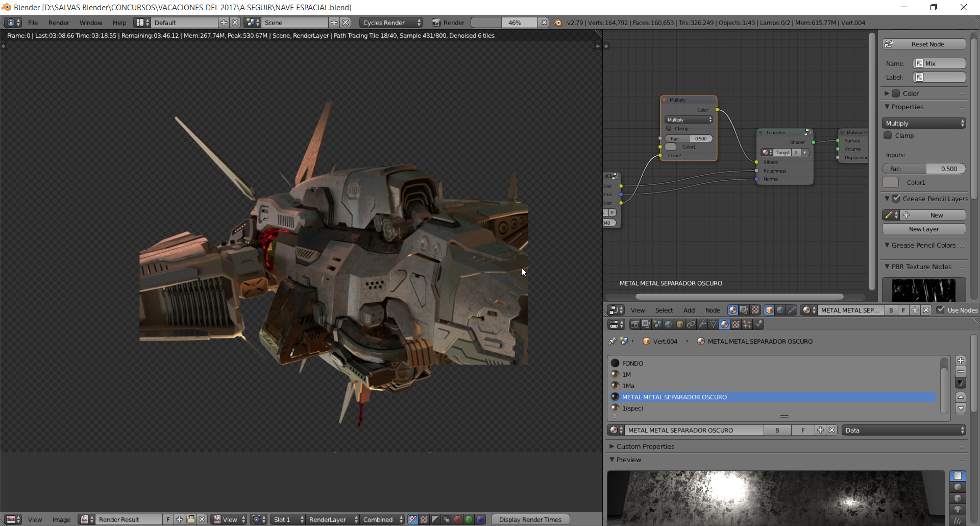Open the Object Constraints properties tab

click(691, 324)
